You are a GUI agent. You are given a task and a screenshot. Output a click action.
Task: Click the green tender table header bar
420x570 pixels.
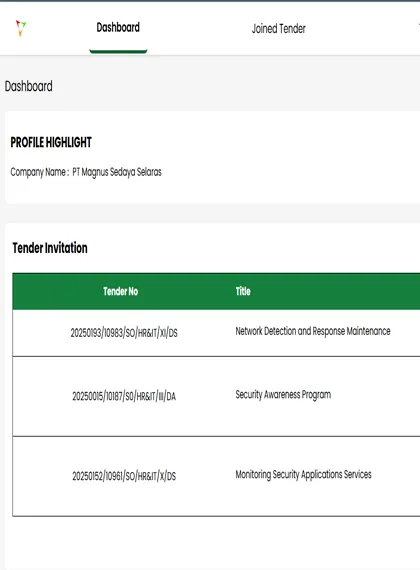point(216,291)
